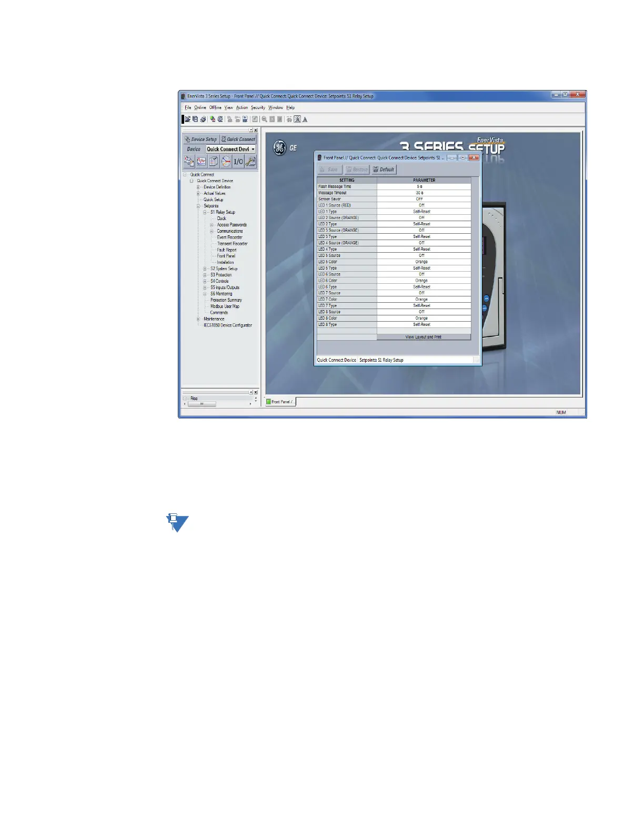The image size is (644, 834).
Task: Select Fault Report tree item
Action: (227, 250)
